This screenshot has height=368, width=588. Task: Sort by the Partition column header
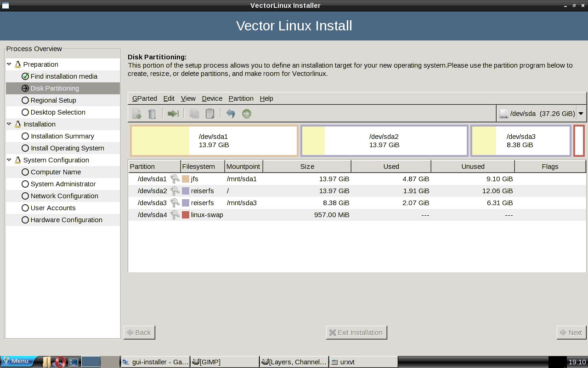point(154,167)
